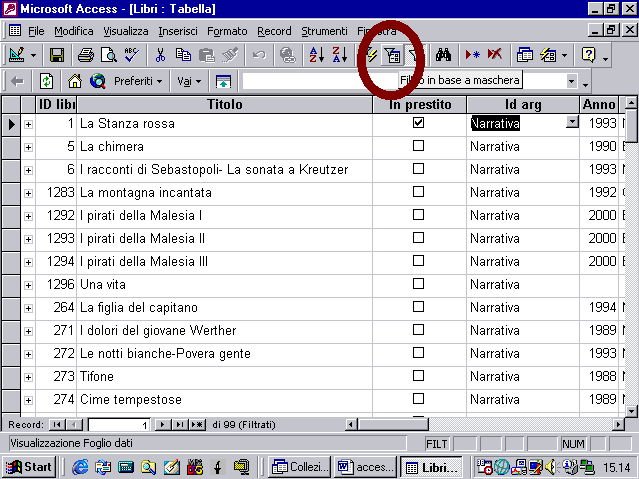Click the filter by selection lightning icon

372,55
